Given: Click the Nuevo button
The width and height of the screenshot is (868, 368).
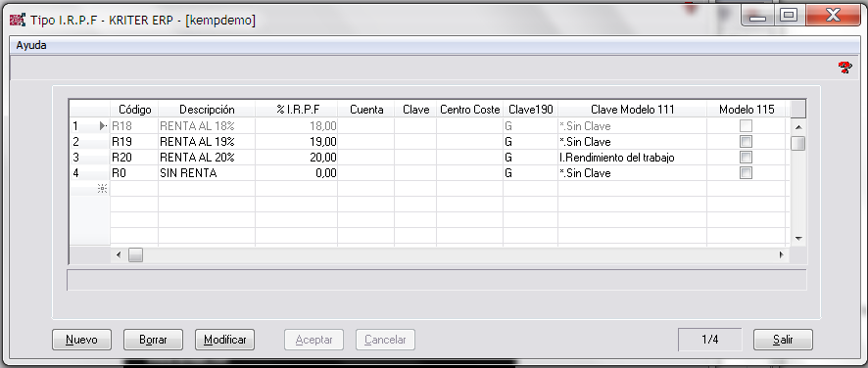Looking at the screenshot, I should tap(81, 340).
